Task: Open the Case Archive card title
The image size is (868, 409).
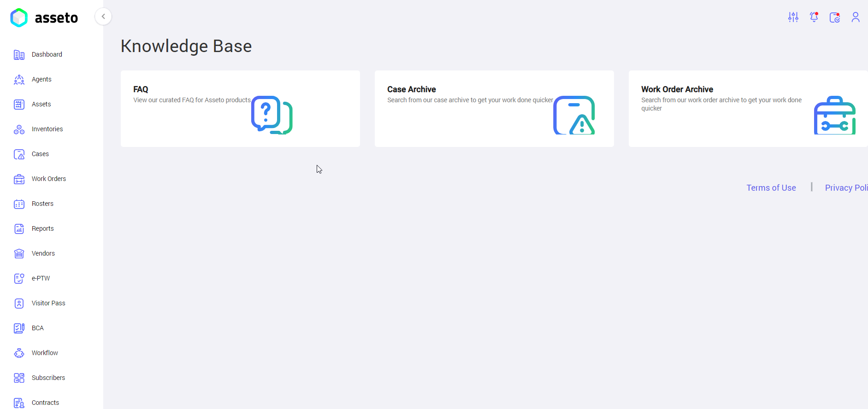Action: 412,89
